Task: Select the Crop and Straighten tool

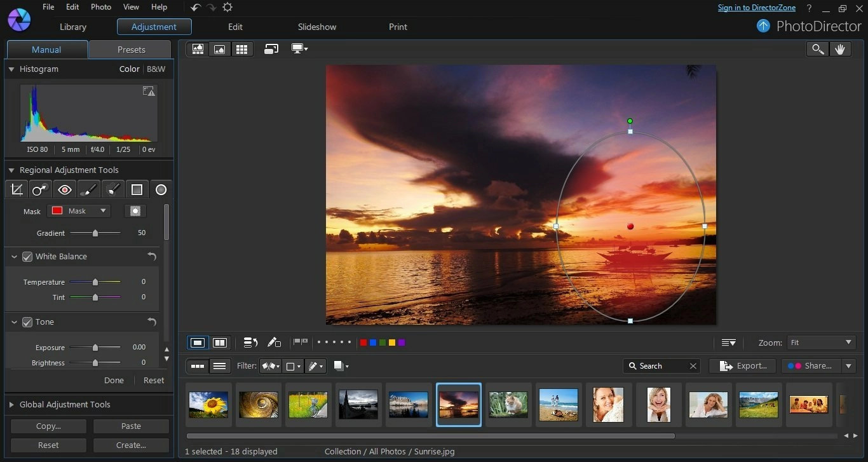Action: [x=17, y=189]
